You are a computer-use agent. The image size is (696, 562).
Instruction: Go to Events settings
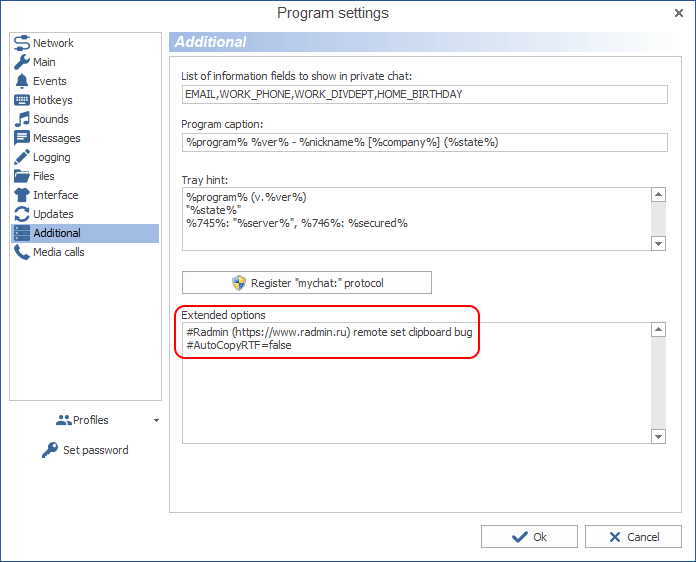(x=50, y=81)
